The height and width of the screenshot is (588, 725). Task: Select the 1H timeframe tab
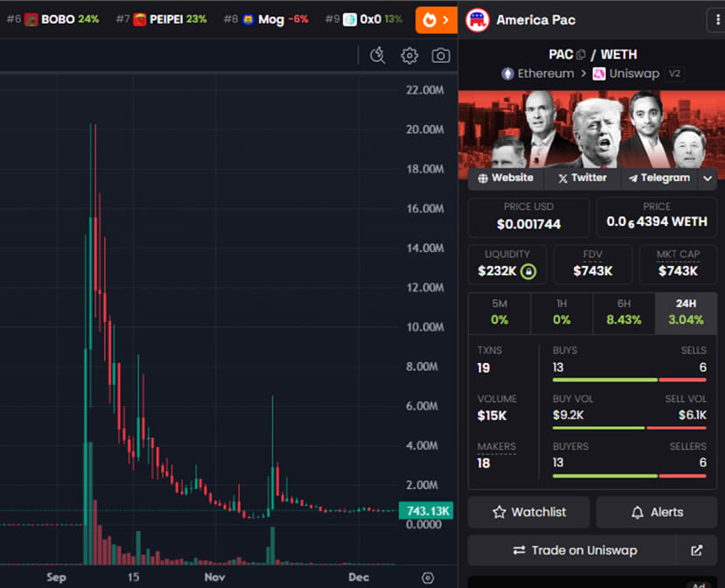(561, 312)
